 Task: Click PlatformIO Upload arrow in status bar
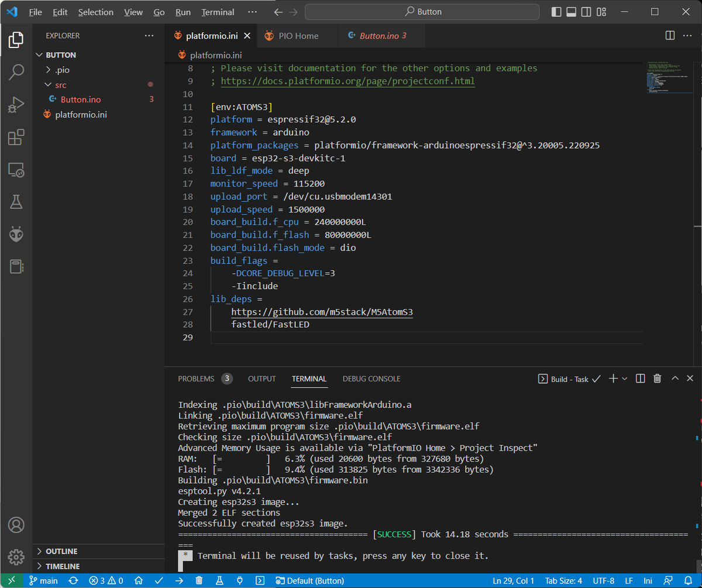coord(178,581)
